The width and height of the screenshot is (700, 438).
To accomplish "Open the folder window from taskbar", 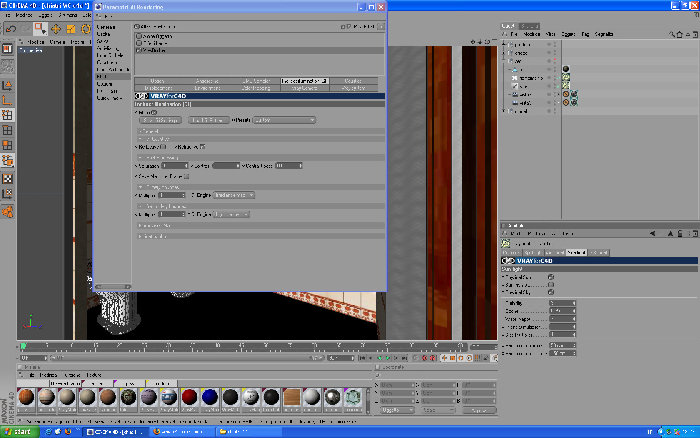I will point(247,432).
